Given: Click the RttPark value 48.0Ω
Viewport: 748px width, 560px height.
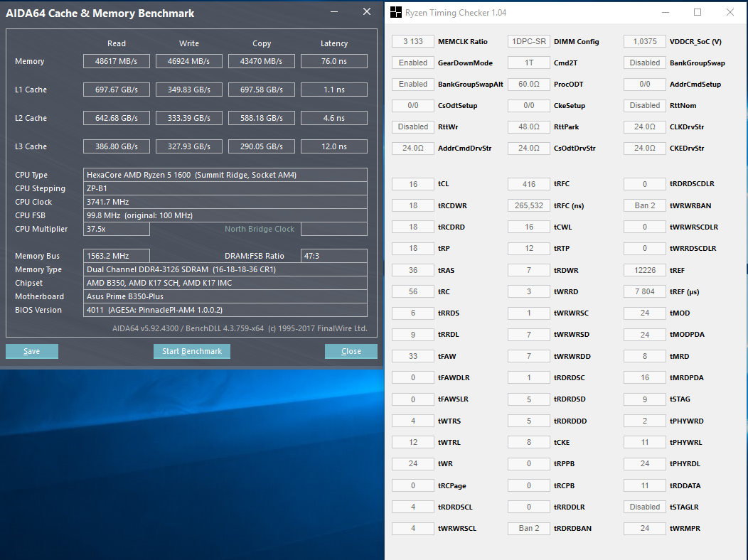Looking at the screenshot, I should 528,126.
